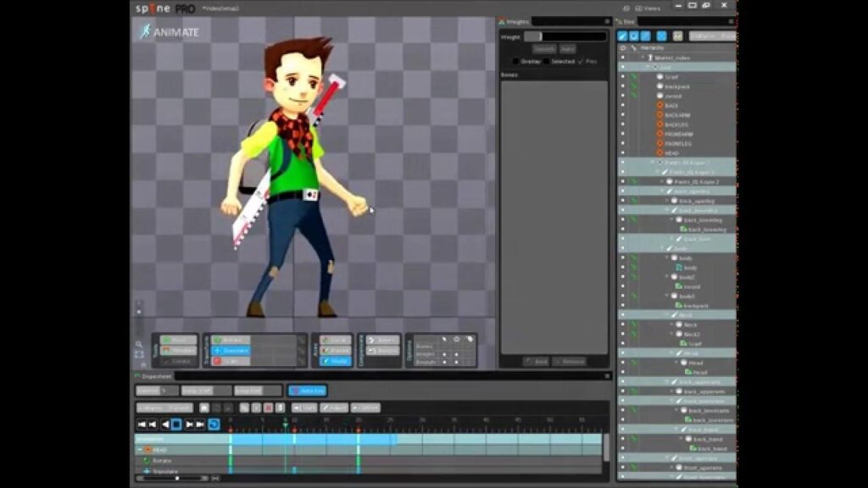Click the zoom magnifier icon in viewport
This screenshot has width=868, height=488.
[139, 345]
